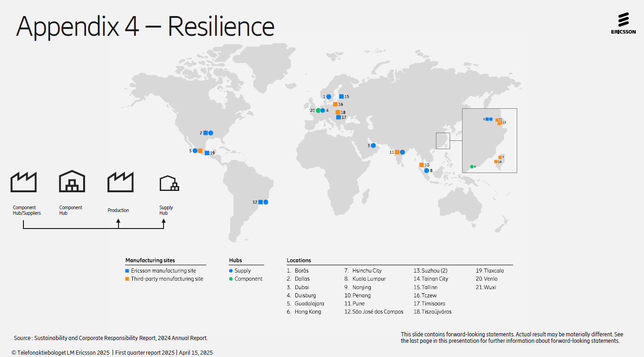Click location entry "18. Tiszaújváros"
The width and height of the screenshot is (644, 357).
tap(433, 312)
